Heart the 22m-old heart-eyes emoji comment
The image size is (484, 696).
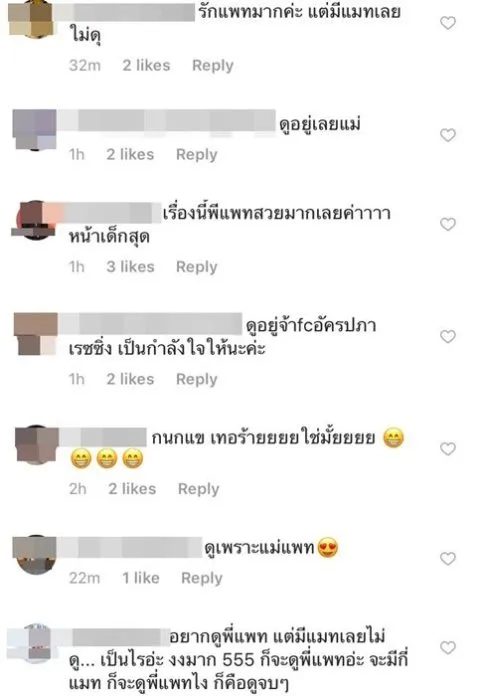(x=448, y=558)
